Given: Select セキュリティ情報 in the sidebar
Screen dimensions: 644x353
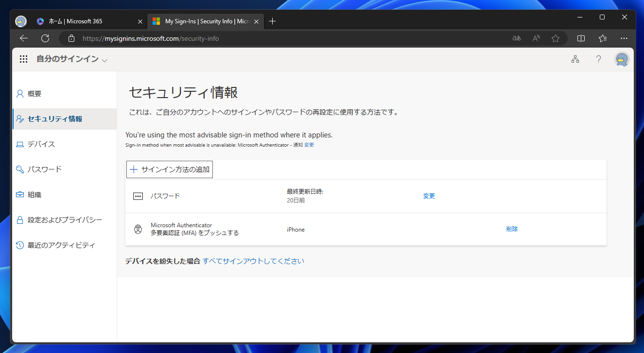Looking at the screenshot, I should click(64, 119).
